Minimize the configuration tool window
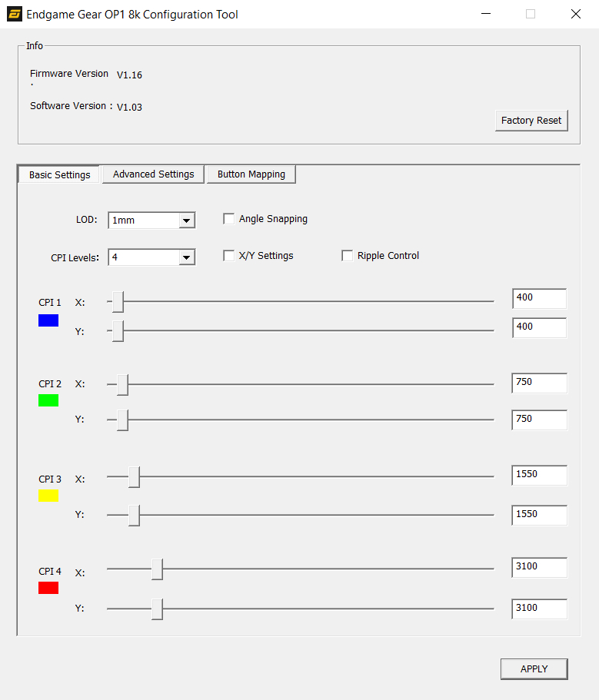Screen dimensions: 599x700 (486, 14)
